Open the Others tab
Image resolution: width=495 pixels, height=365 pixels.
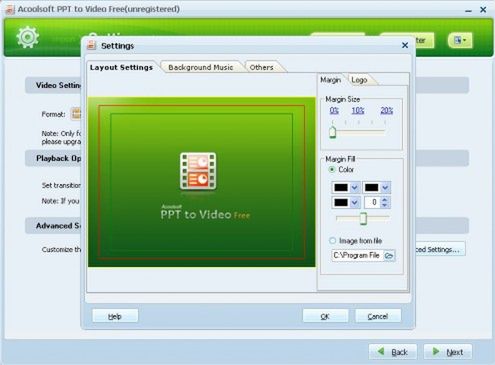click(262, 67)
